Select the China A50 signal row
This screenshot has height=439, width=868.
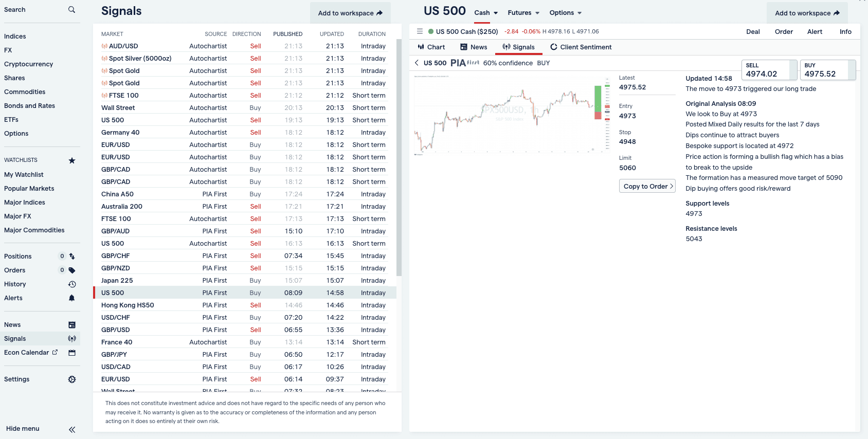tap(245, 194)
